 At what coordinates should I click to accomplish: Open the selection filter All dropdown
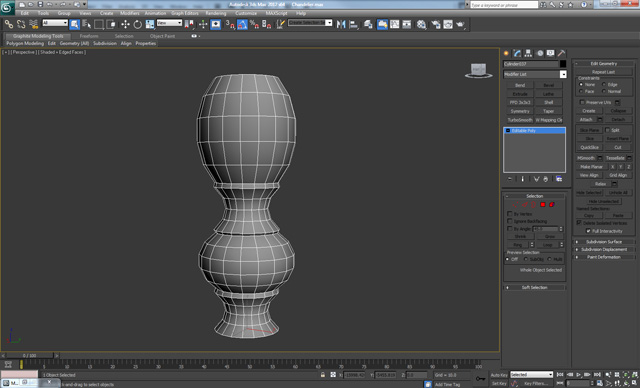click(x=55, y=23)
